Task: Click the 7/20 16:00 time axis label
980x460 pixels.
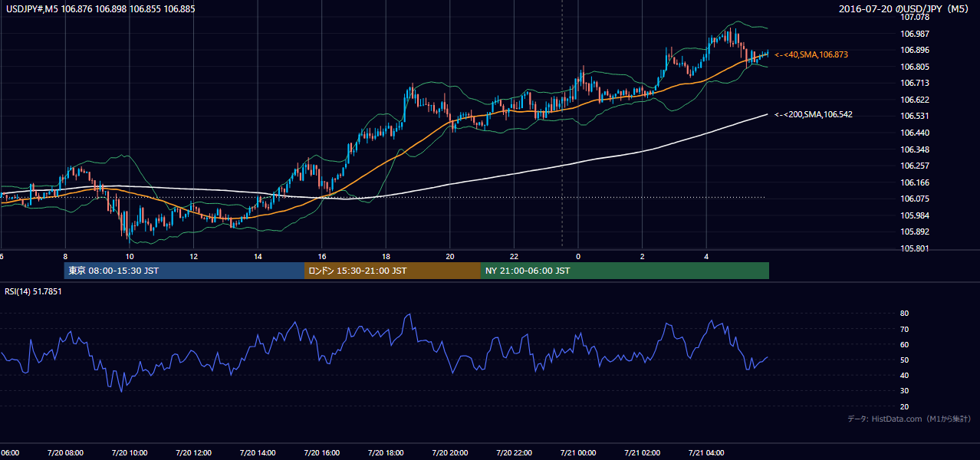Action: [x=322, y=452]
